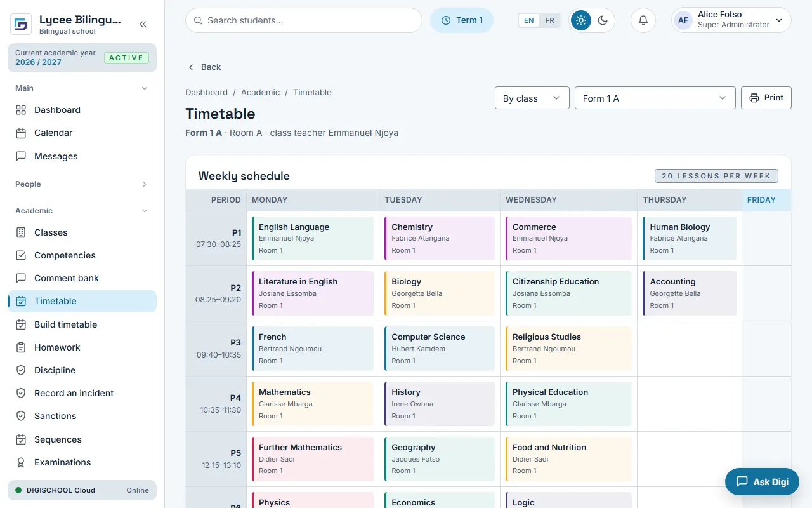The height and width of the screenshot is (508, 812).
Task: Open Thursday P2 Accounting lesson
Action: coord(690,293)
